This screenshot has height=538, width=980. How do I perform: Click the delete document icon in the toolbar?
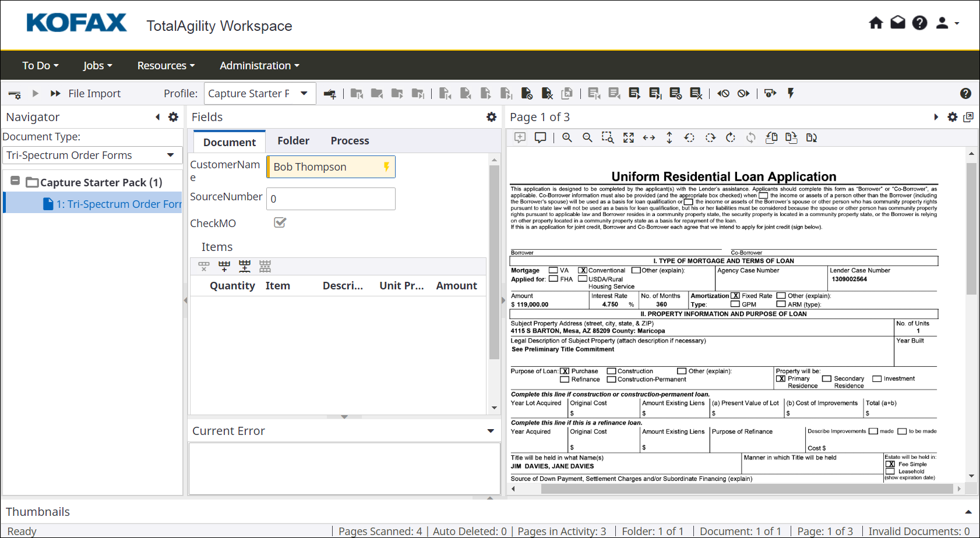547,93
